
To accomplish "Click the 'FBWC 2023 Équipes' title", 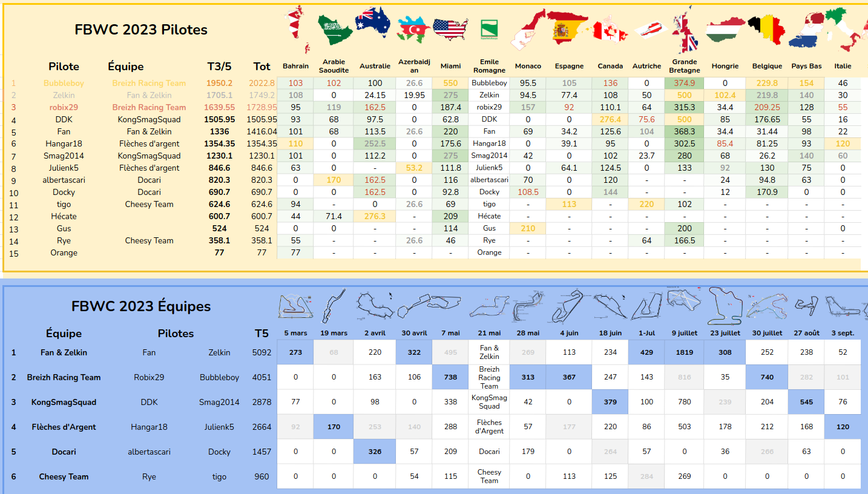I will point(141,306).
